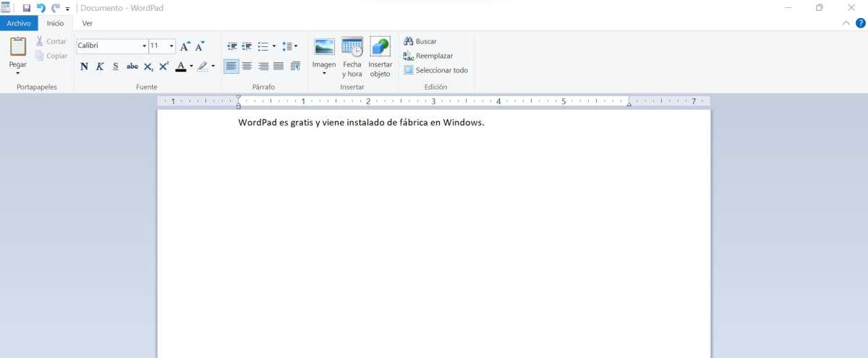Switch to the Ver tab

coord(88,23)
